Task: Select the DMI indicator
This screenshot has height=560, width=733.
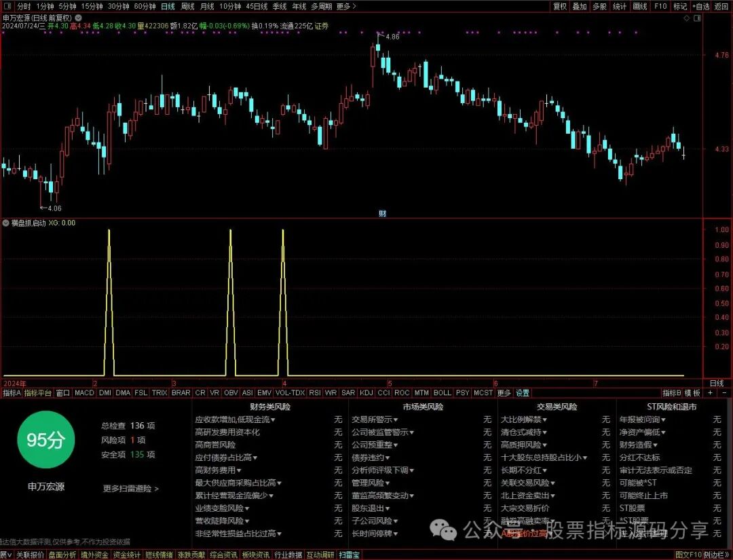Action: pos(105,393)
